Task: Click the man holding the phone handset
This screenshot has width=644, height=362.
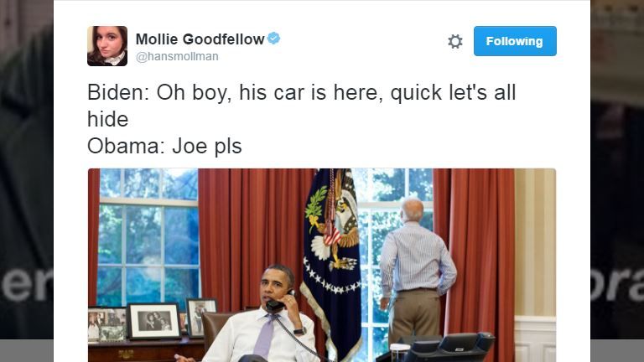Action: point(261,318)
